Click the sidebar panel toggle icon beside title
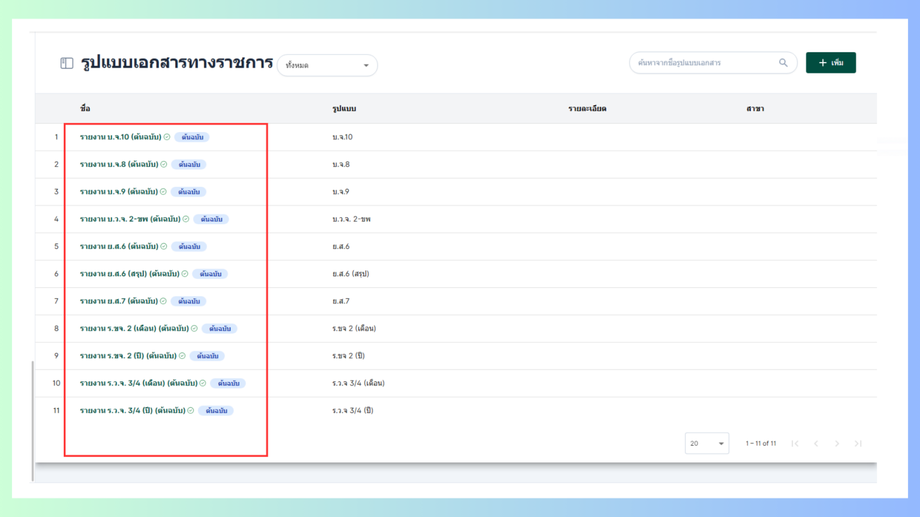The height and width of the screenshot is (517, 920). tap(67, 63)
